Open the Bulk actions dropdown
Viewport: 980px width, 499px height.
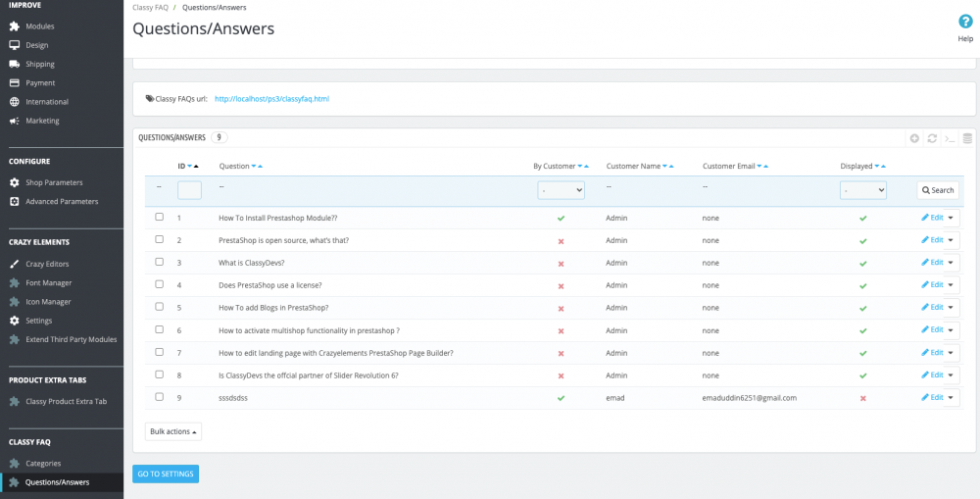(x=173, y=431)
